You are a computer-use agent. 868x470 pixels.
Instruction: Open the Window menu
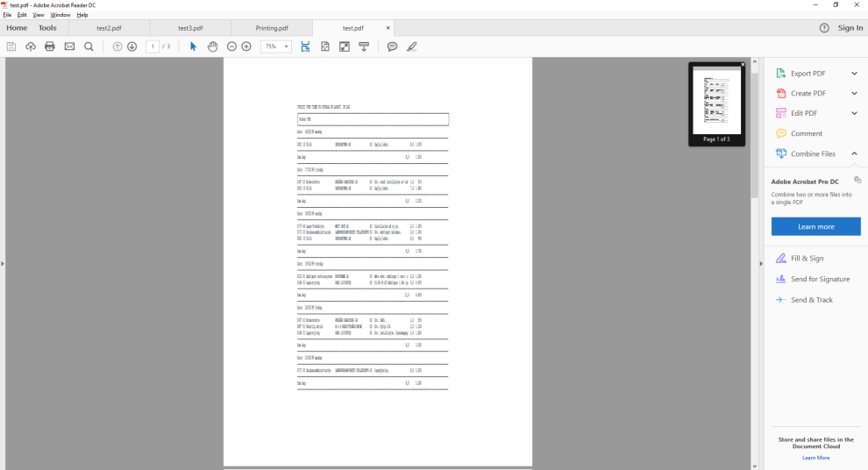[x=60, y=15]
